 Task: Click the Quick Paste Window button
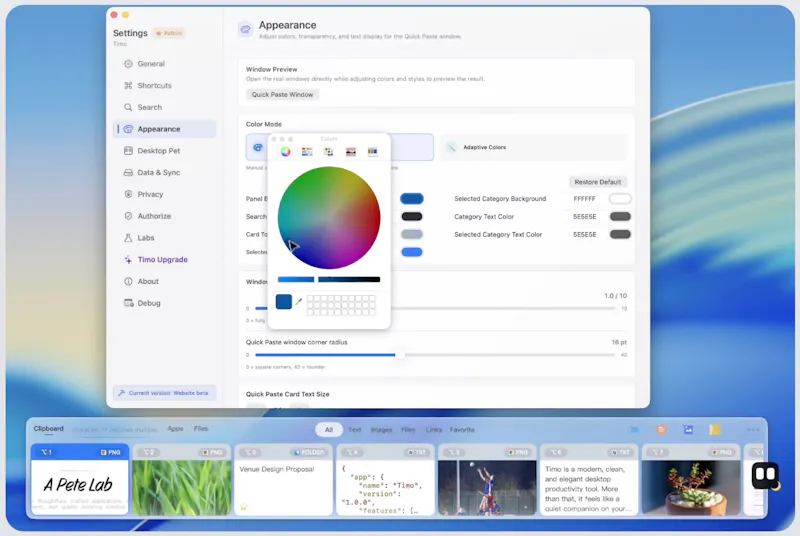[x=282, y=94]
